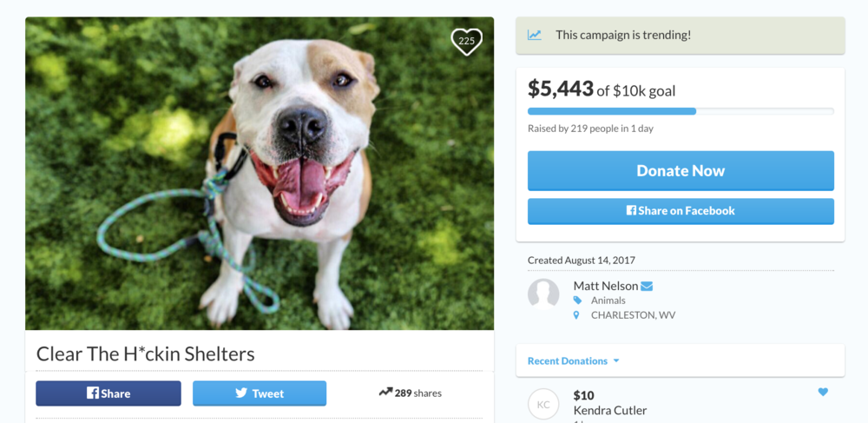Screen dimensions: 868x423
Task: Click the Tweet button
Action: [x=260, y=393]
